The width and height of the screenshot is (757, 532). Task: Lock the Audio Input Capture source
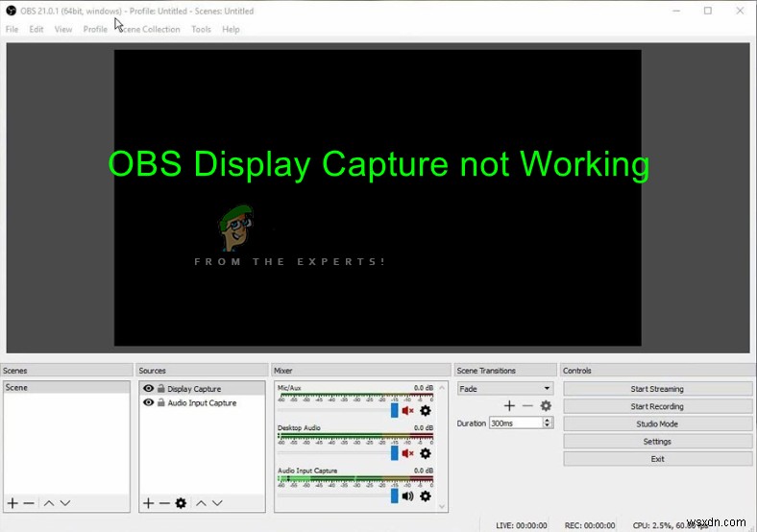[x=160, y=402]
